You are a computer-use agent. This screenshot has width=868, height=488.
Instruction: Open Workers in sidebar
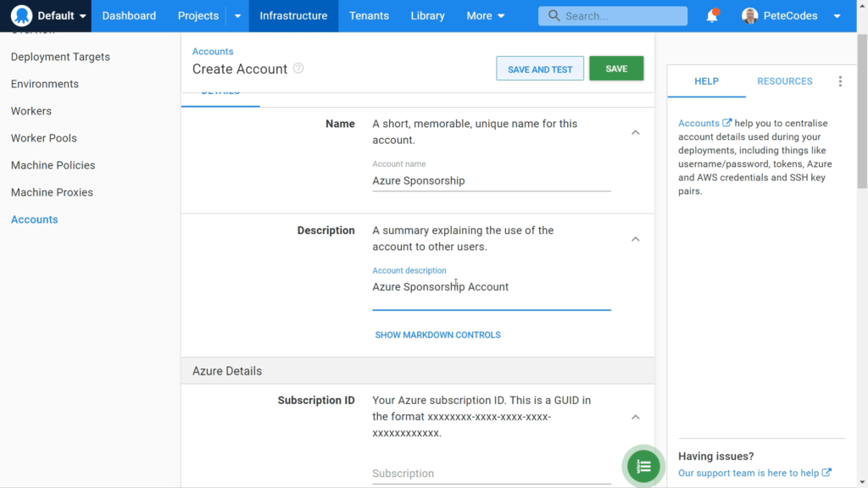(31, 111)
